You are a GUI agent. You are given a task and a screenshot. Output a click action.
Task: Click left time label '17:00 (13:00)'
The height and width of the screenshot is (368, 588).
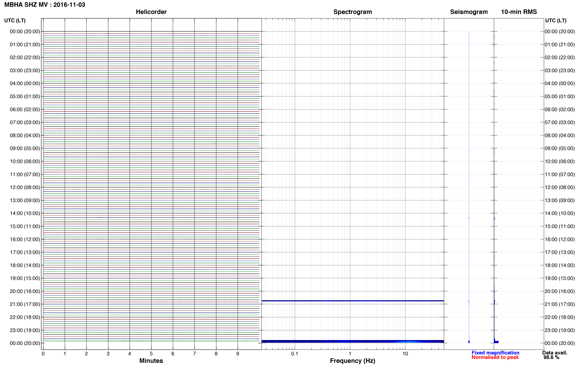pyautogui.click(x=25, y=252)
